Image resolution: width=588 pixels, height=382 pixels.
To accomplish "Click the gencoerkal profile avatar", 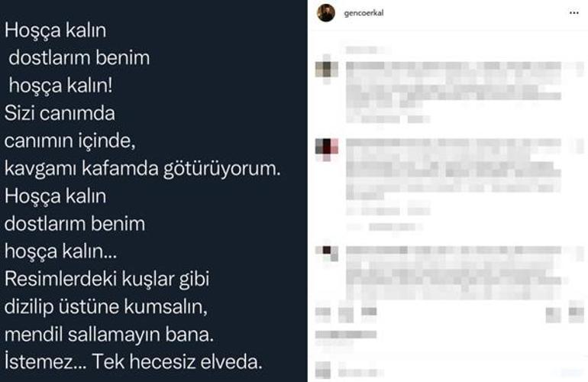I will point(326,13).
